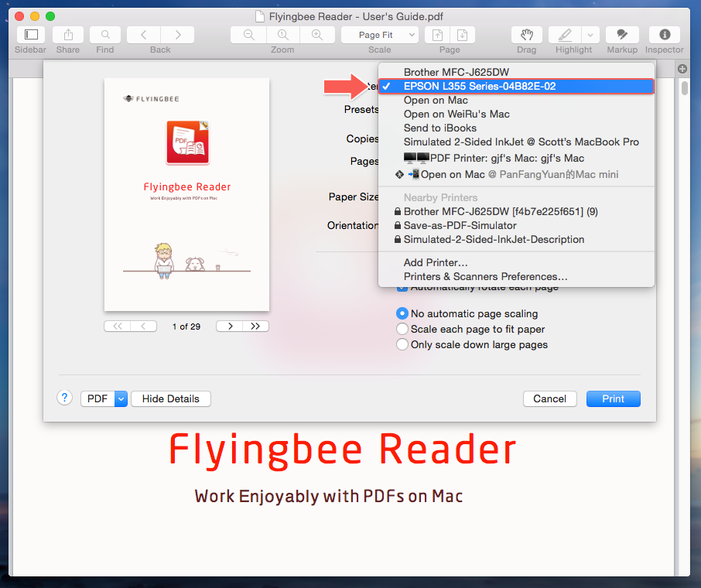Reset zoom to actual size

click(282, 35)
